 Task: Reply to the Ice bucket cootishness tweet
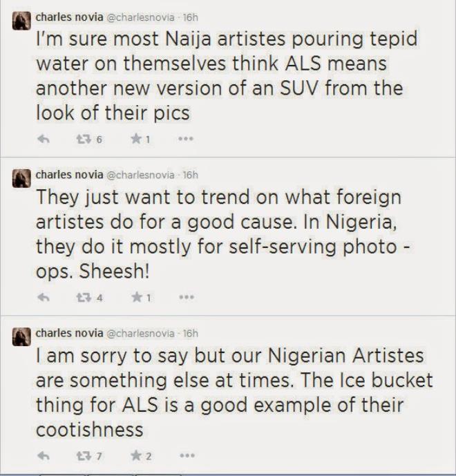[x=44, y=456]
